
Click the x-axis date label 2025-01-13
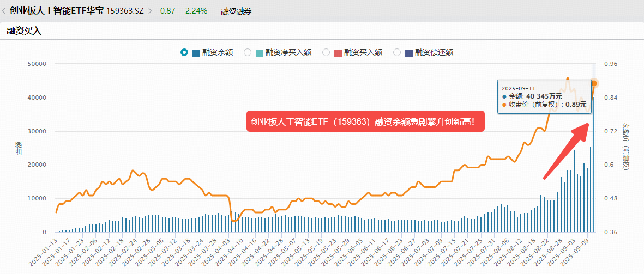pos(44,253)
